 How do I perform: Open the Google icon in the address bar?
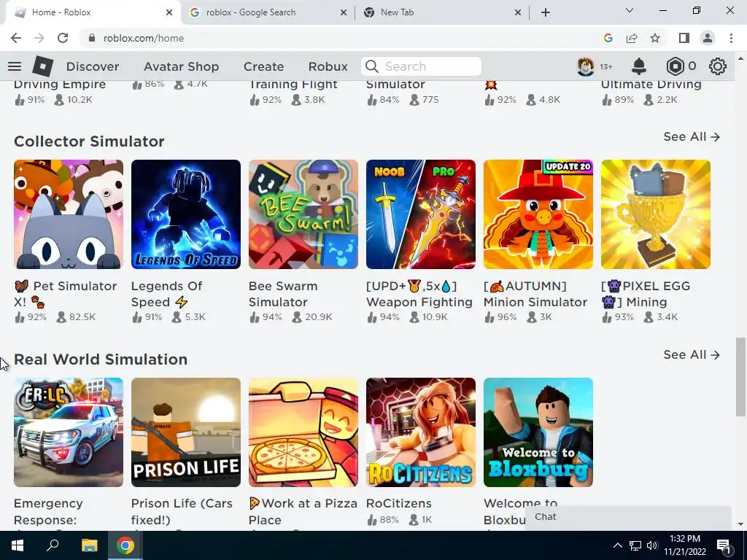click(x=608, y=38)
